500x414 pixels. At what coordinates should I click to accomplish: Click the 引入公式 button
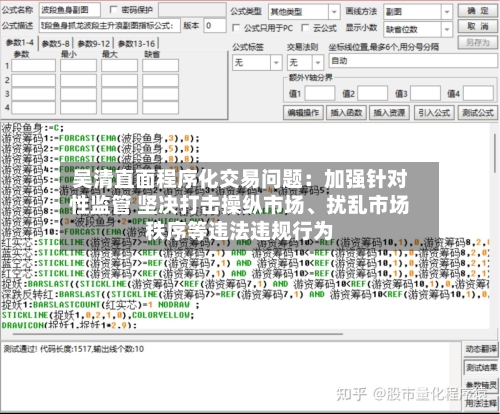click(434, 113)
